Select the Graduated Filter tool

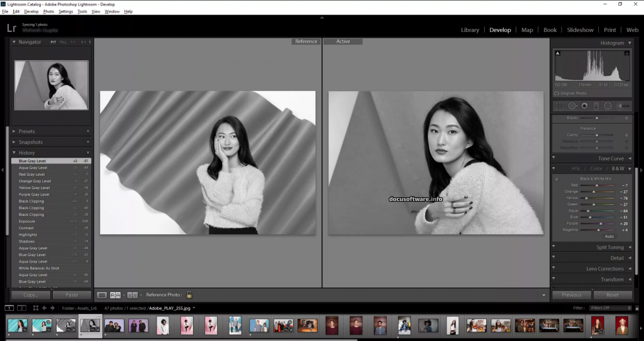point(597,106)
